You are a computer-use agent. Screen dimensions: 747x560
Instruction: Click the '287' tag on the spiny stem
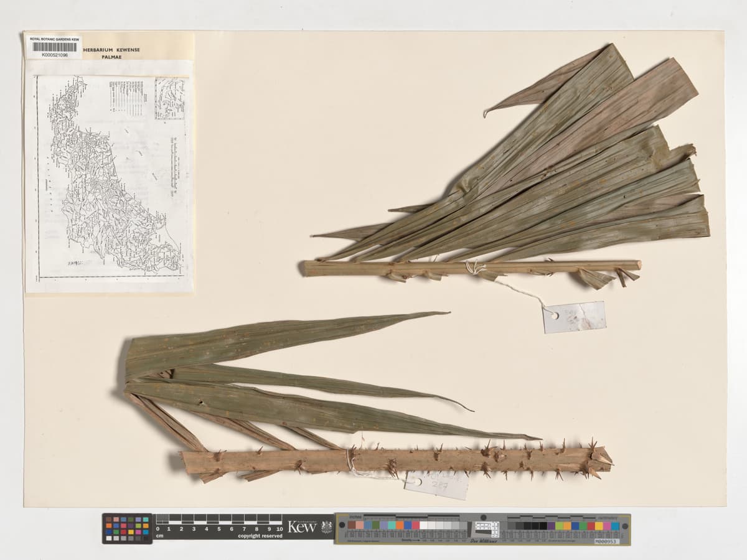coord(436,485)
